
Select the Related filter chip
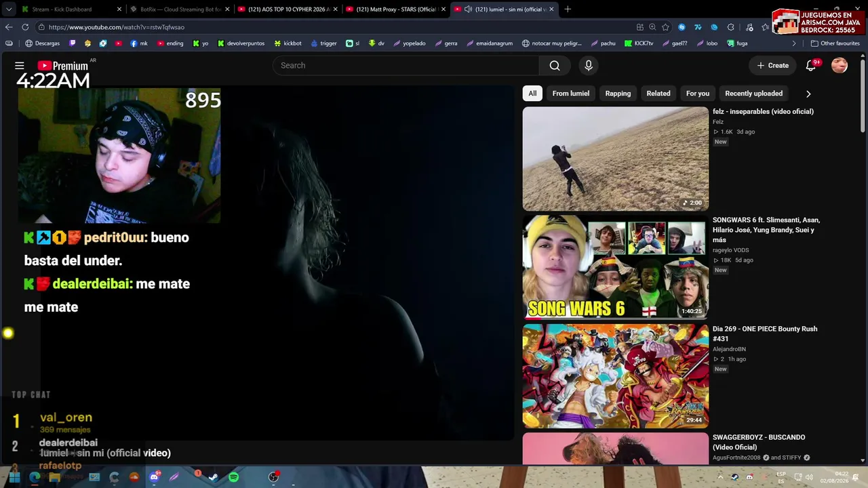pos(658,94)
